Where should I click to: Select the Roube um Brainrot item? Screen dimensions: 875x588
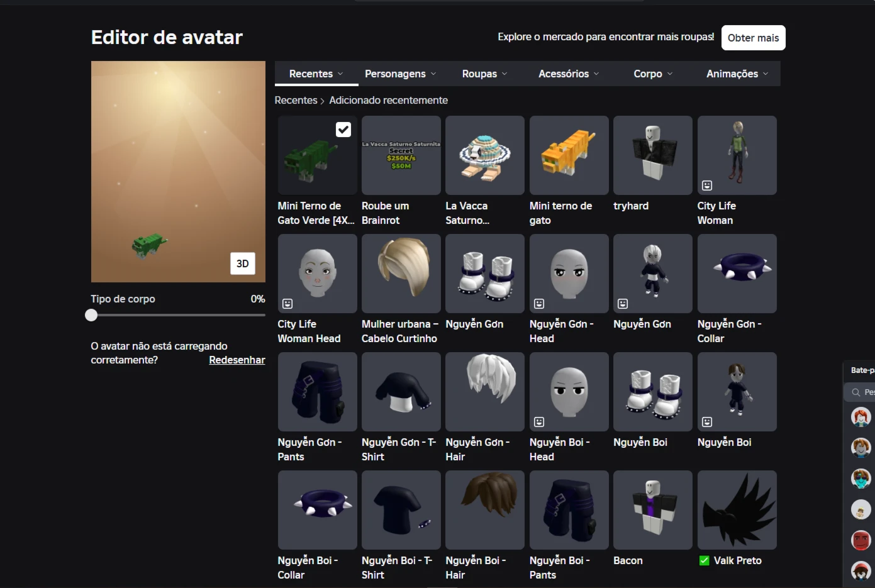pos(401,155)
